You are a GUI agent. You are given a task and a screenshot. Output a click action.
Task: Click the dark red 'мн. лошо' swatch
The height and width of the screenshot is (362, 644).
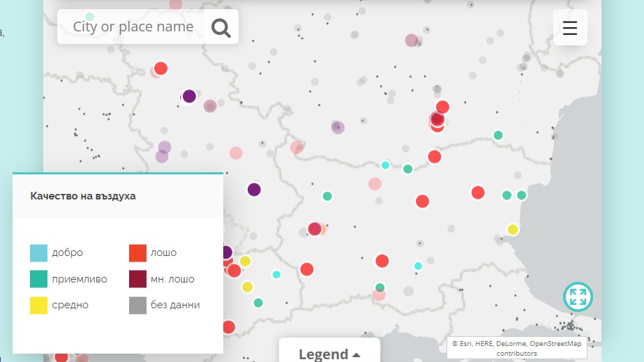[137, 279]
